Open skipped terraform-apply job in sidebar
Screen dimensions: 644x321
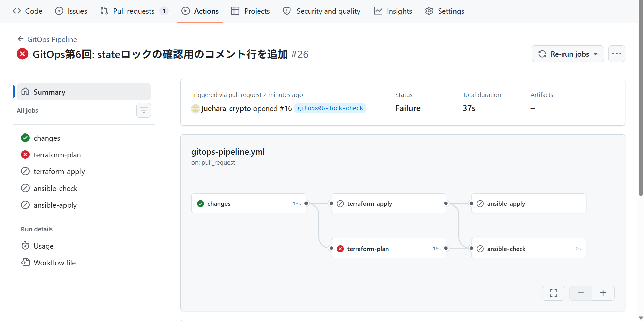pyautogui.click(x=84, y=171)
